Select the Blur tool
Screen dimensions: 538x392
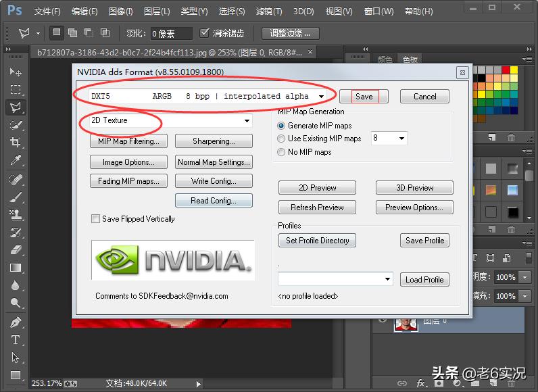pos(15,285)
